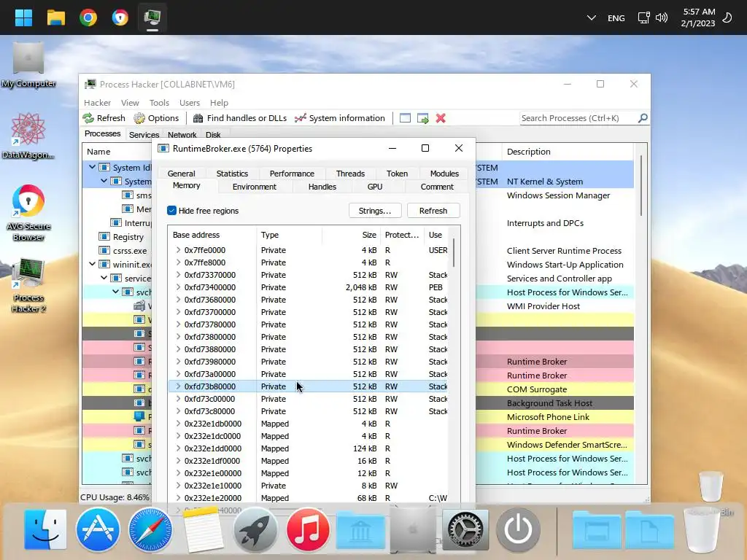Open Process Hacker 2 desktop shortcut
Screen dimensions: 747x560
tap(28, 285)
